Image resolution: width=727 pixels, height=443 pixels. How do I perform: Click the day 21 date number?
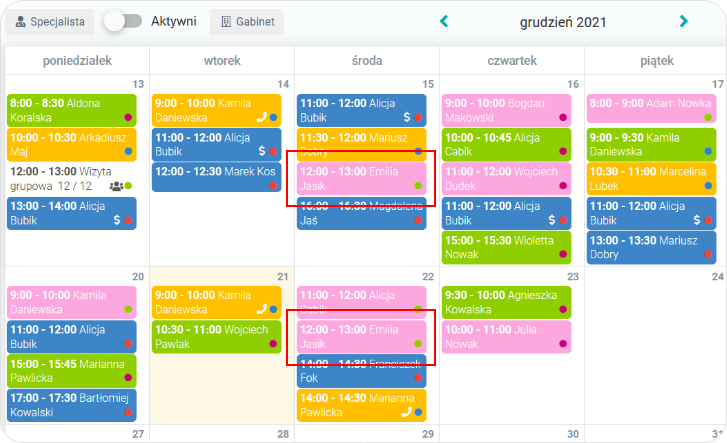tap(282, 276)
